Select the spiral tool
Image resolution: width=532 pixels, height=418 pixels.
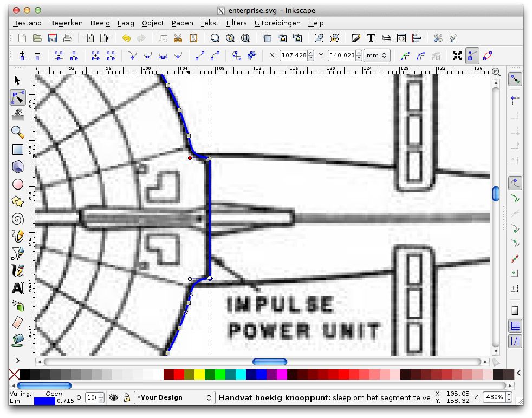[x=18, y=219]
